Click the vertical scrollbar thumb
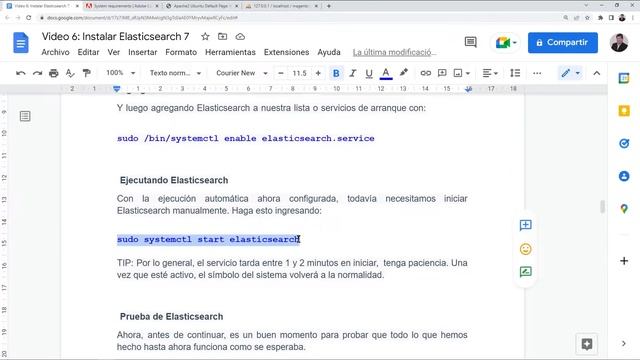Viewport: 640px width, 360px height. [x=602, y=207]
